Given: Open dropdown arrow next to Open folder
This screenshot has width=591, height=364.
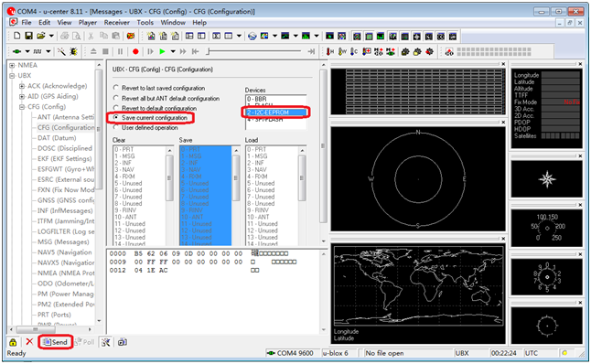Looking at the screenshot, I should pos(51,36).
